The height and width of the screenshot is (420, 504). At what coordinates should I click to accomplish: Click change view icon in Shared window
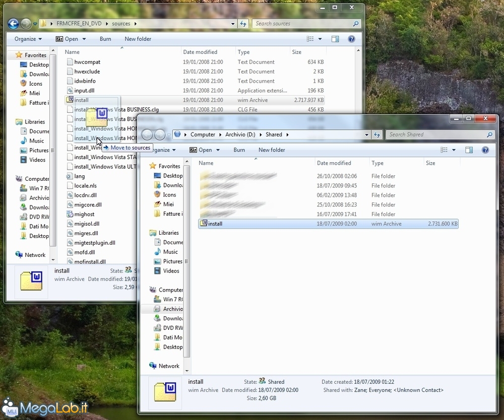click(x=444, y=150)
